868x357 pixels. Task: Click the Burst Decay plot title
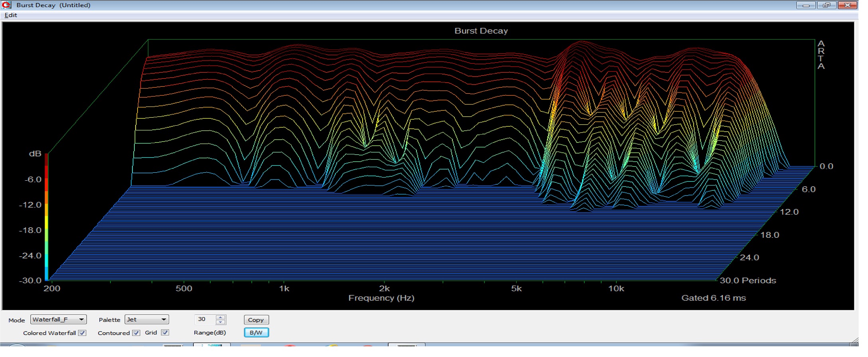pyautogui.click(x=481, y=31)
